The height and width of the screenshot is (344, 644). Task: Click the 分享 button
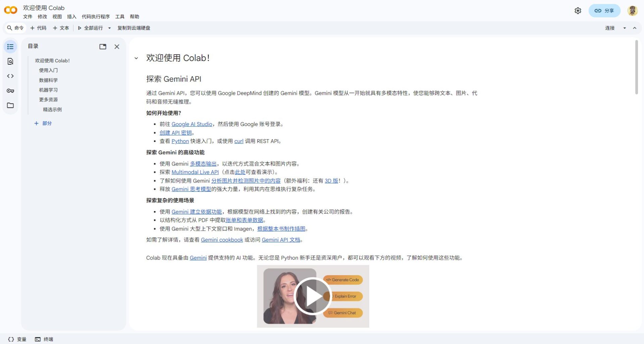604,11
